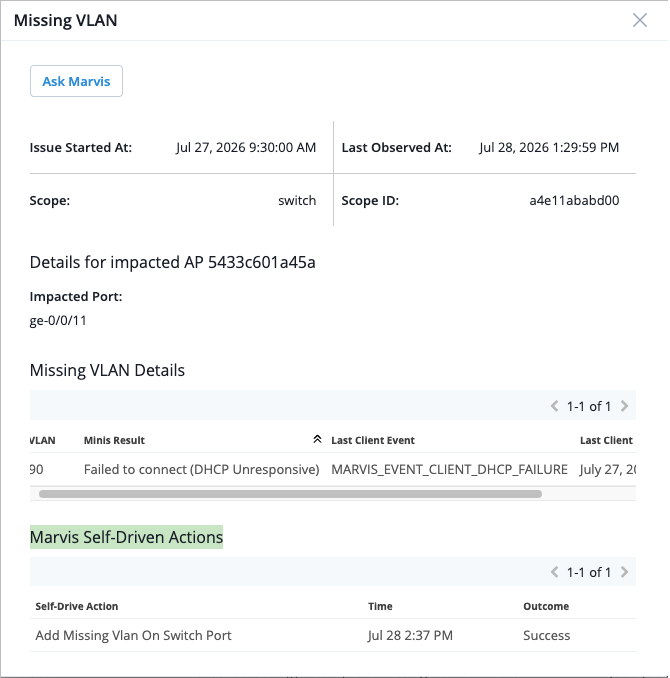Click the Scope ID value a4e11ababd00
This screenshot has width=670, height=678.
click(574, 201)
